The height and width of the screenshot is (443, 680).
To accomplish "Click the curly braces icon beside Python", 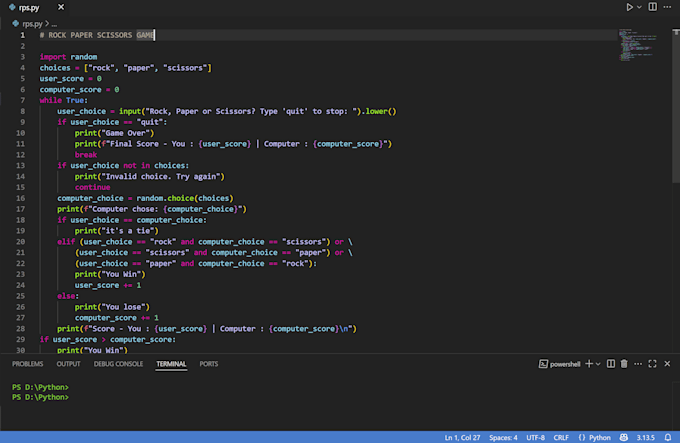I will pyautogui.click(x=582, y=437).
